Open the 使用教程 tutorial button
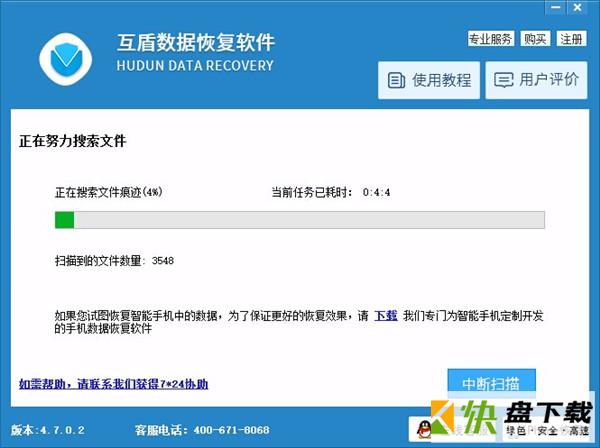 pos(429,80)
